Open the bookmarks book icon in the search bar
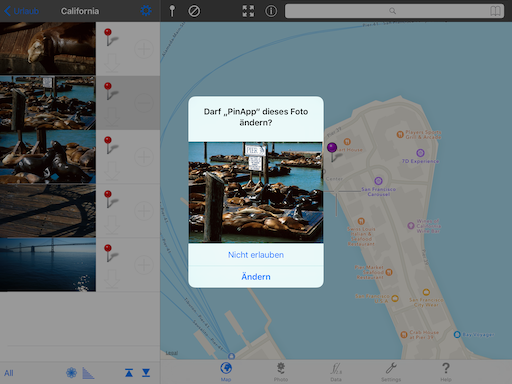This screenshot has height=384, width=512. coord(496,11)
